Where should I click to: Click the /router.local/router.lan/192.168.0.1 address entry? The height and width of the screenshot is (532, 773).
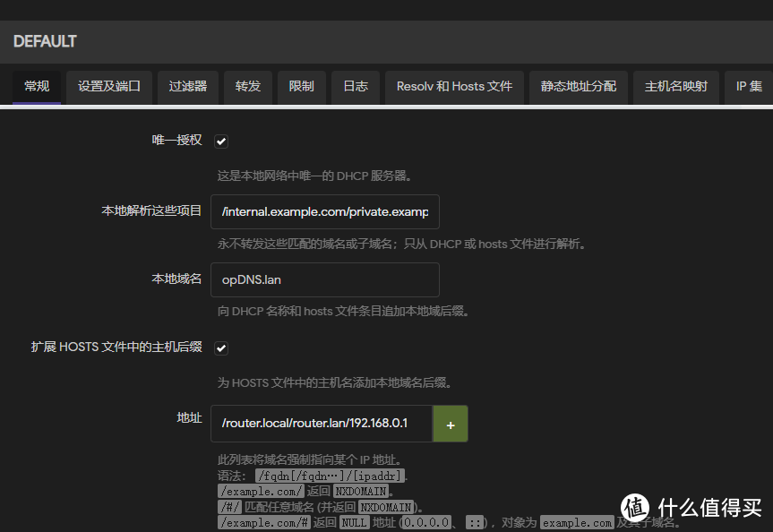pos(321,423)
